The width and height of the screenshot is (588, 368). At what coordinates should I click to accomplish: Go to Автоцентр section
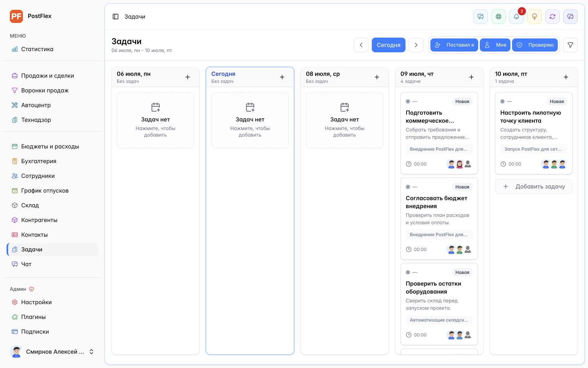pyautogui.click(x=52, y=105)
